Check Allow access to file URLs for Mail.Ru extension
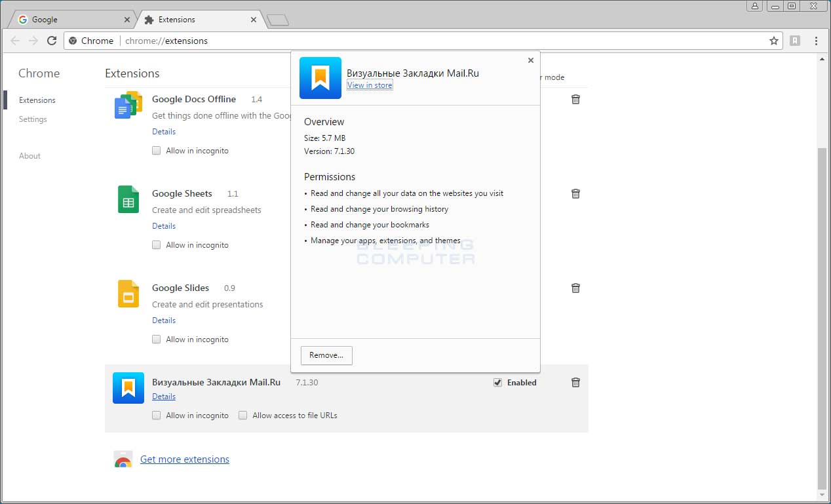The width and height of the screenshot is (831, 504). [242, 415]
